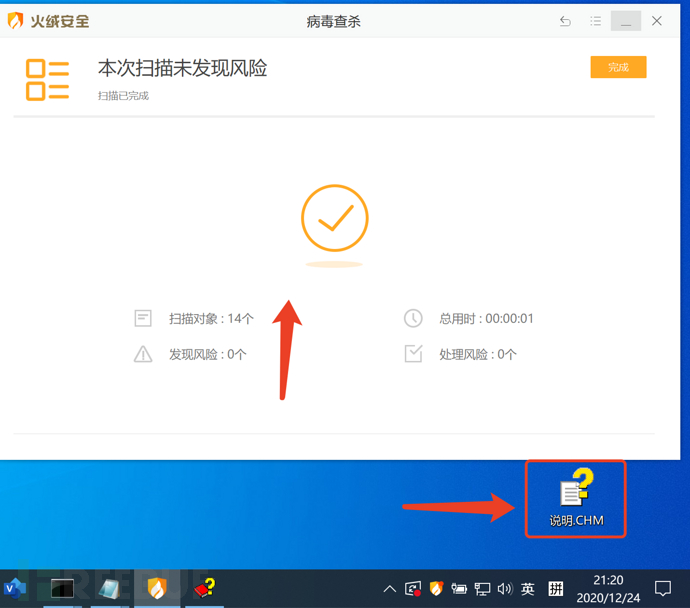Open the black terminal taskbar icon
690x608 pixels.
(62, 588)
